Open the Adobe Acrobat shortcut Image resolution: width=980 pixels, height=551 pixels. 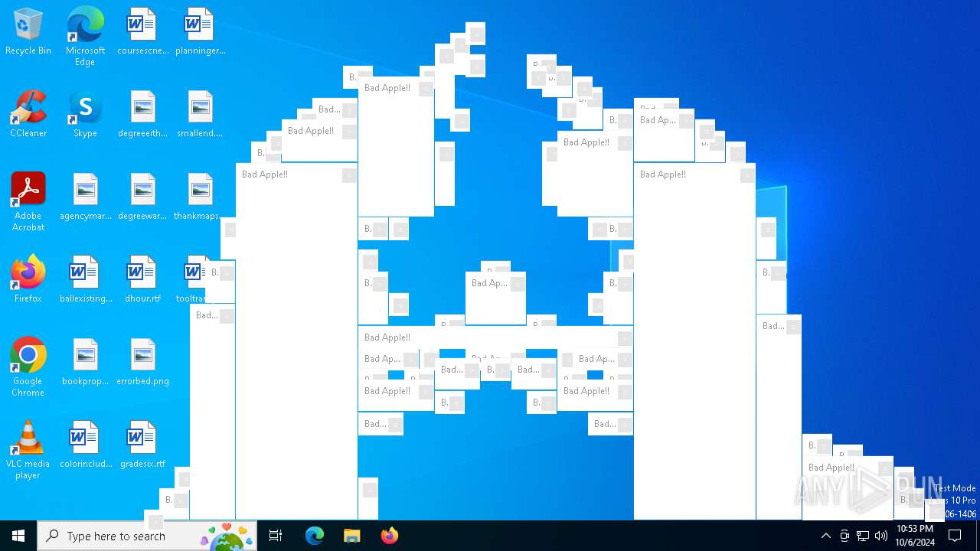click(x=28, y=201)
